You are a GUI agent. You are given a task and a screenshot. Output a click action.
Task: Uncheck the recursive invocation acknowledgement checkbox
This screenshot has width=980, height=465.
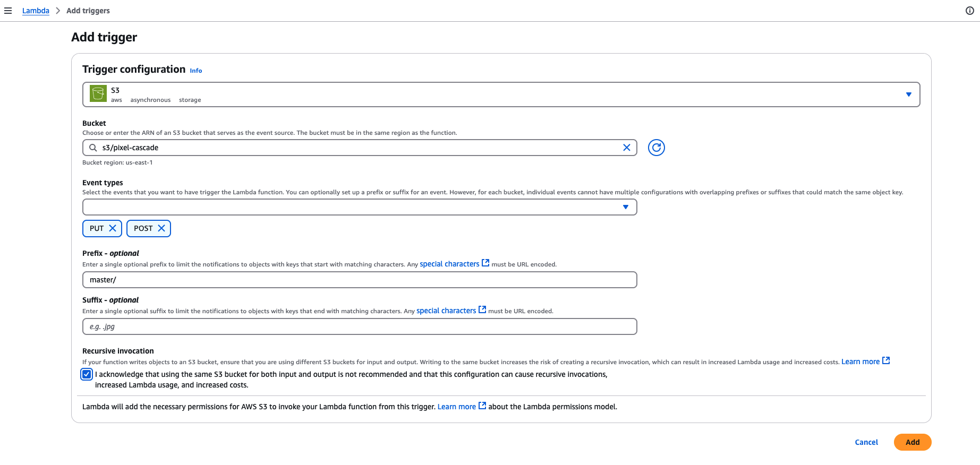[87, 374]
